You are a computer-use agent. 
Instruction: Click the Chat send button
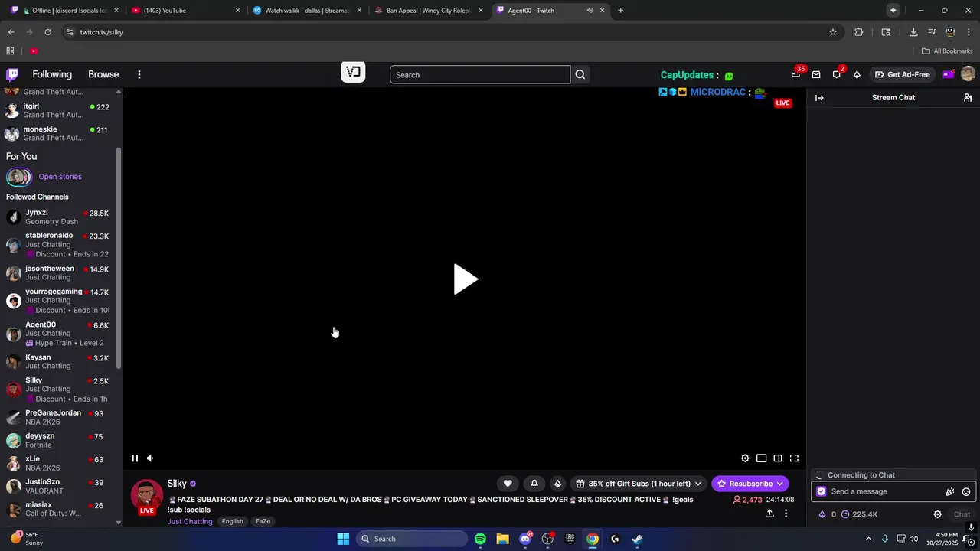coord(962,514)
